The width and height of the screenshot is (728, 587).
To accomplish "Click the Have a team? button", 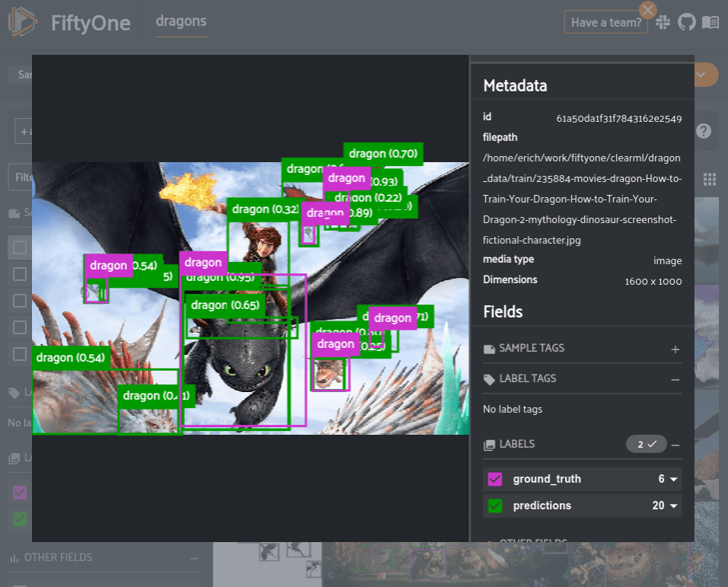I will click(605, 22).
